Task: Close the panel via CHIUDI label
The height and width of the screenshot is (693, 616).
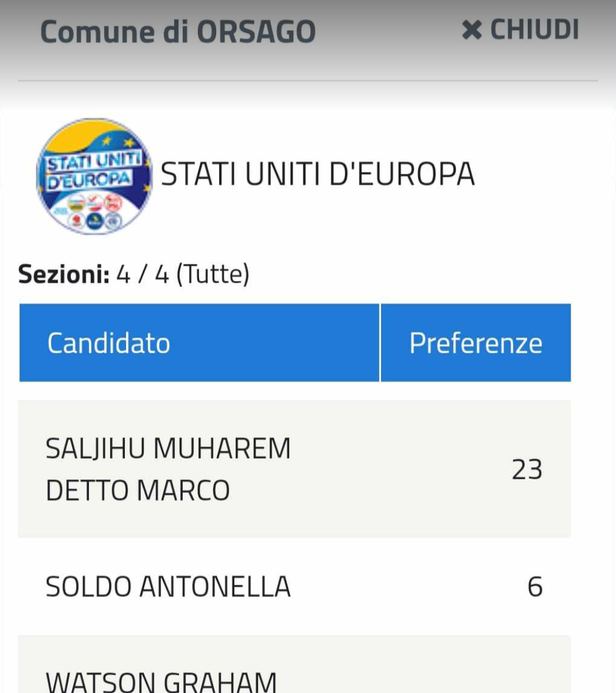Action: pos(534,30)
